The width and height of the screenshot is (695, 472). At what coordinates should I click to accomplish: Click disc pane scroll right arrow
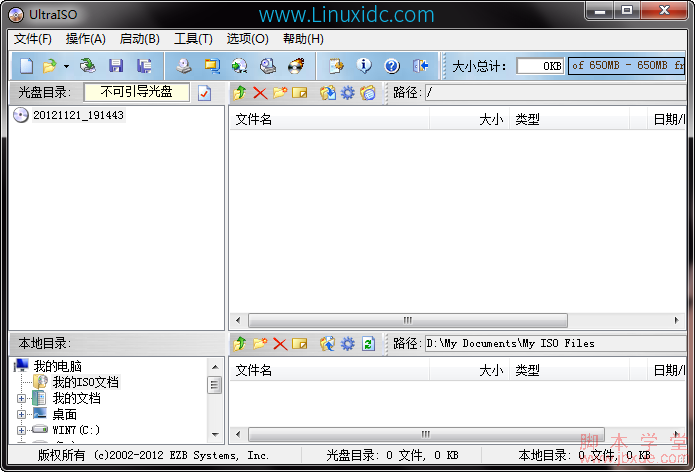click(677, 320)
